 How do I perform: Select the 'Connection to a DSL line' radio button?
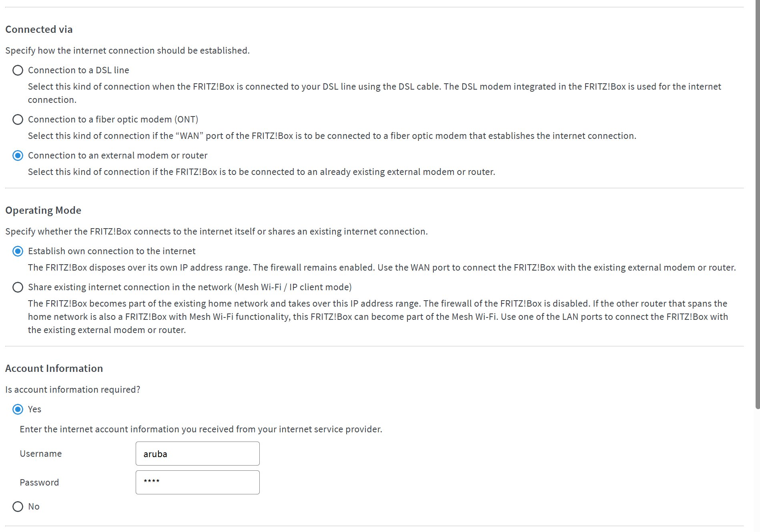tap(18, 70)
